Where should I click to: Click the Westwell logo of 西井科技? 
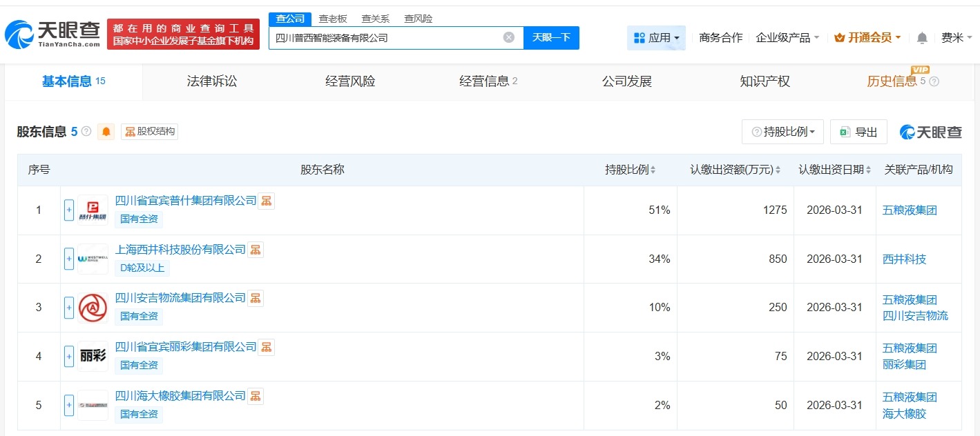pyautogui.click(x=93, y=258)
